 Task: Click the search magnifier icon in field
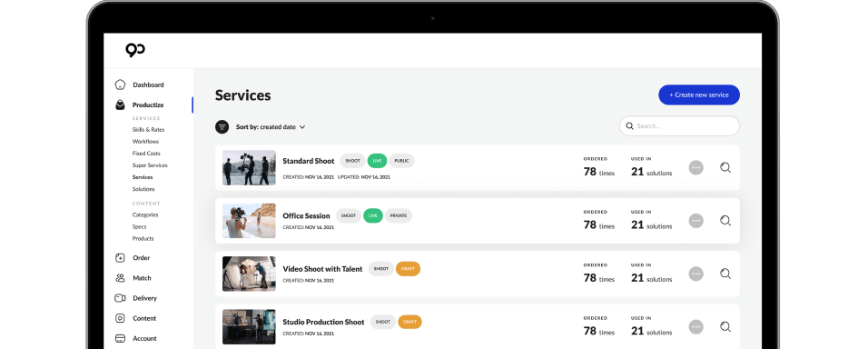click(x=629, y=125)
